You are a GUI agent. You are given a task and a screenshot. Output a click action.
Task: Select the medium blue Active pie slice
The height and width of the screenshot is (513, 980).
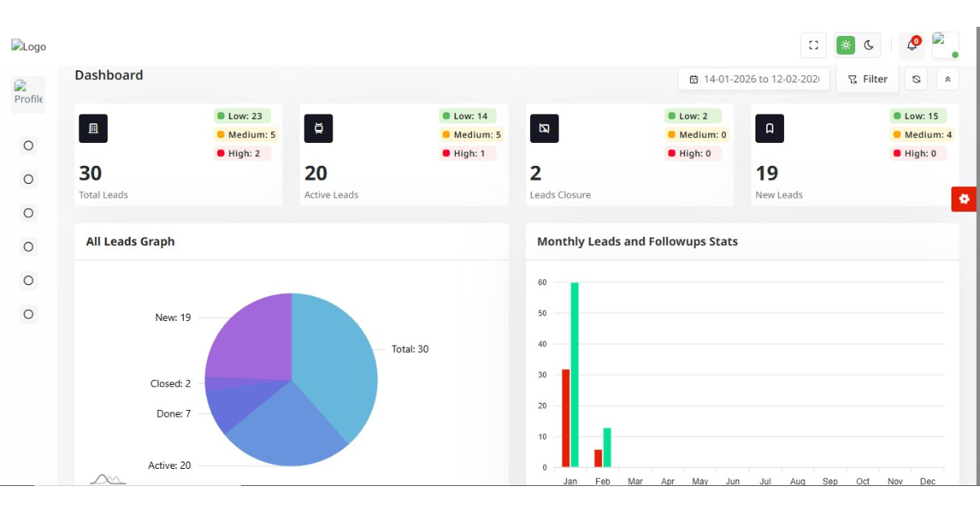click(x=286, y=429)
